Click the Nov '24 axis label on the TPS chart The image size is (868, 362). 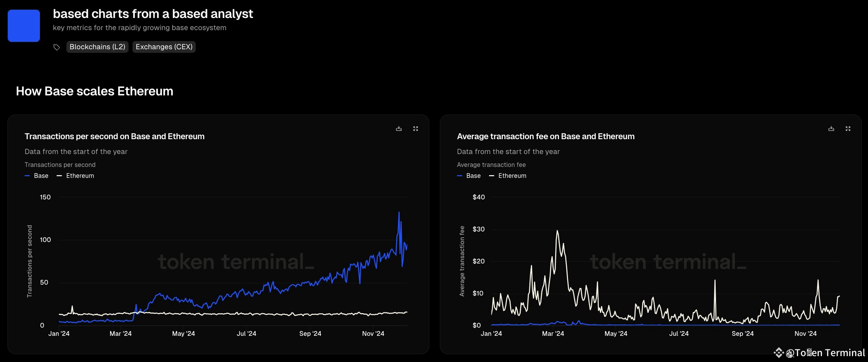pos(372,333)
